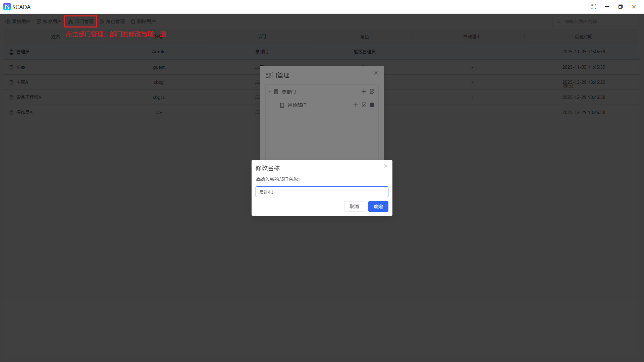Viewport: 644px width, 362px height.
Task: Close the 部门管理 panel with the X
Action: (x=376, y=73)
